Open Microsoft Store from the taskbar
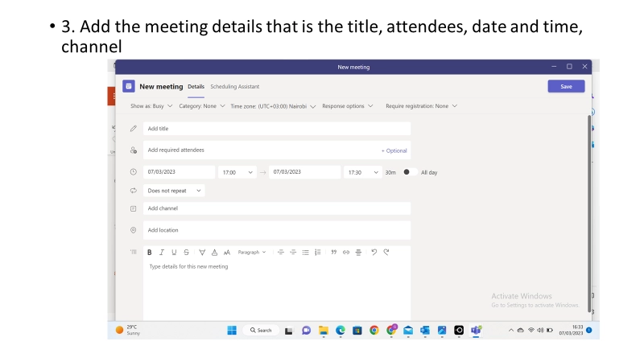 coord(357,330)
